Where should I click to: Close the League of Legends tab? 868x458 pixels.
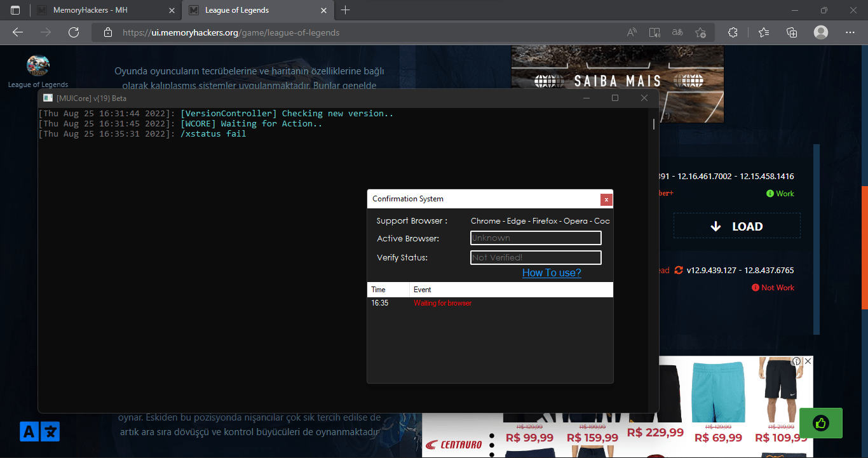click(323, 10)
